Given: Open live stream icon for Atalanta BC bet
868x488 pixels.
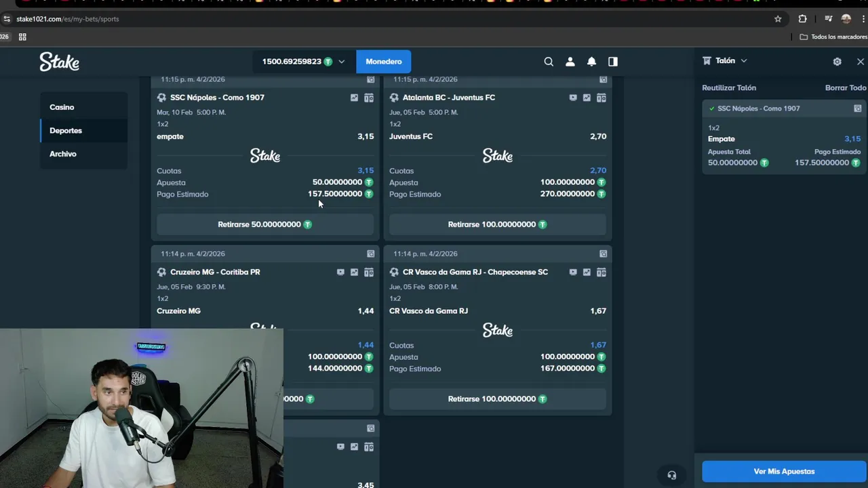Looking at the screenshot, I should 573,98.
